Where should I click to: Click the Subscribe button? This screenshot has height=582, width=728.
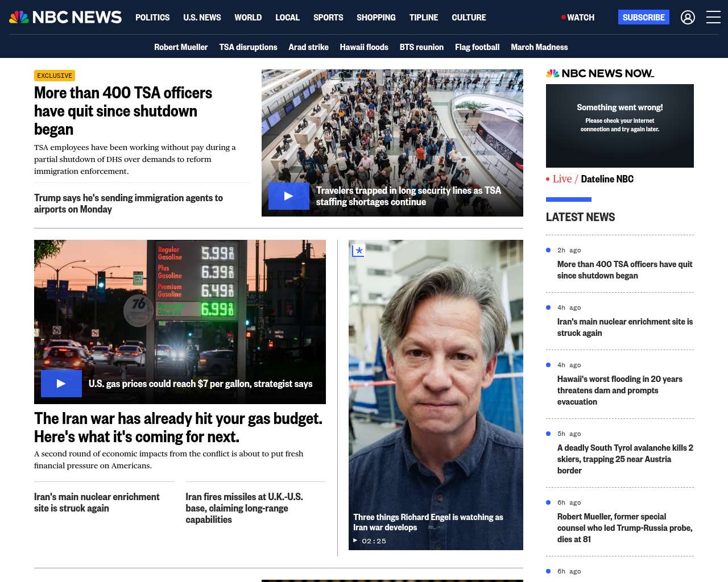[x=643, y=18]
